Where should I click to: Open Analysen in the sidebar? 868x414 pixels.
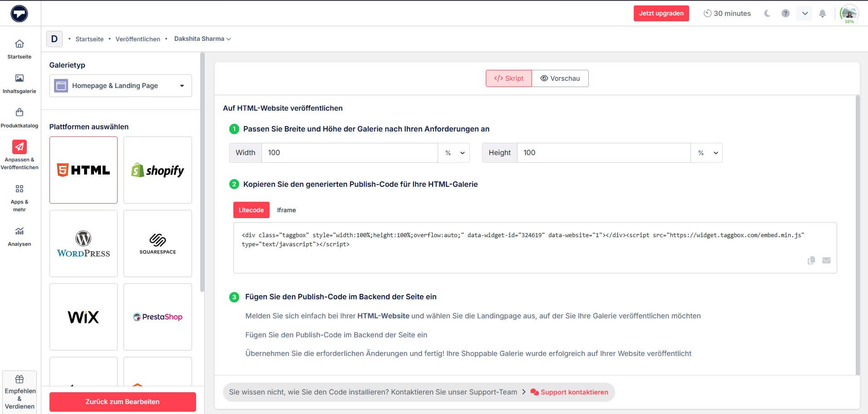tap(20, 237)
